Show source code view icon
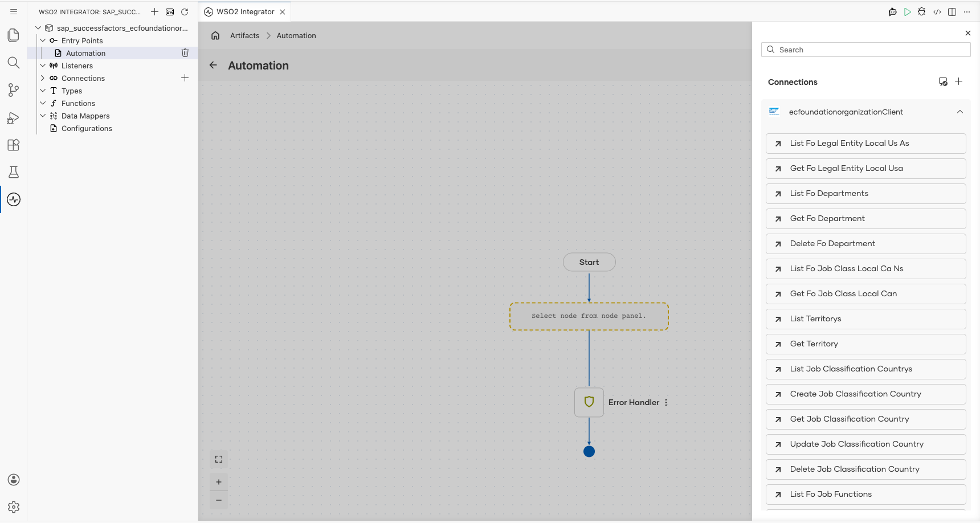980x523 pixels. (x=937, y=11)
